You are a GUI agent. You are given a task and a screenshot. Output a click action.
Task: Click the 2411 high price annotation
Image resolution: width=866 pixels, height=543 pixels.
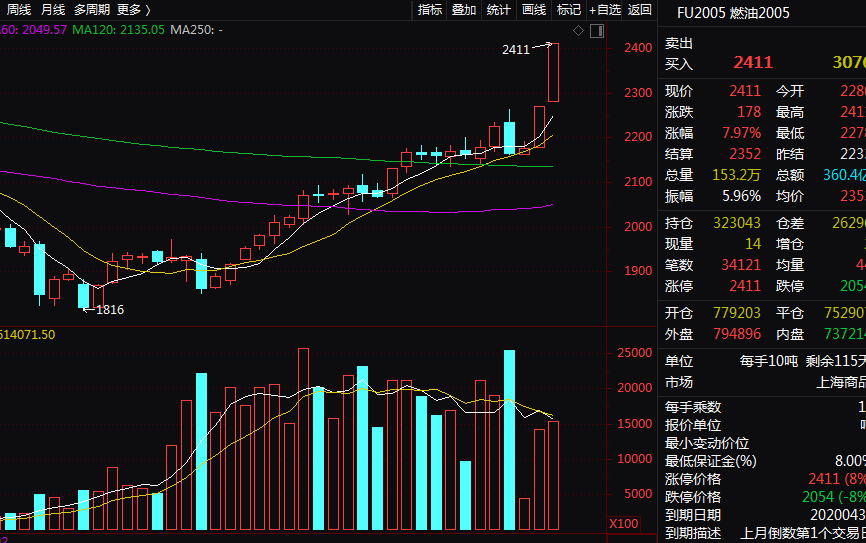pos(516,49)
